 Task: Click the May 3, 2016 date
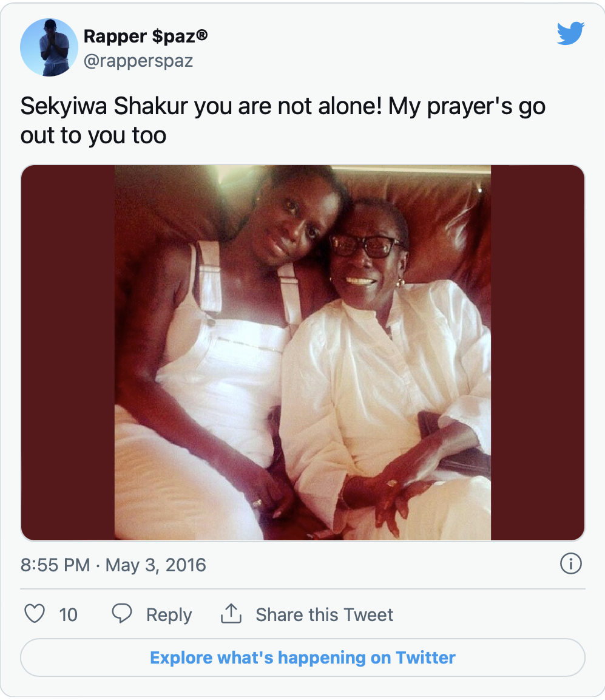tap(156, 565)
